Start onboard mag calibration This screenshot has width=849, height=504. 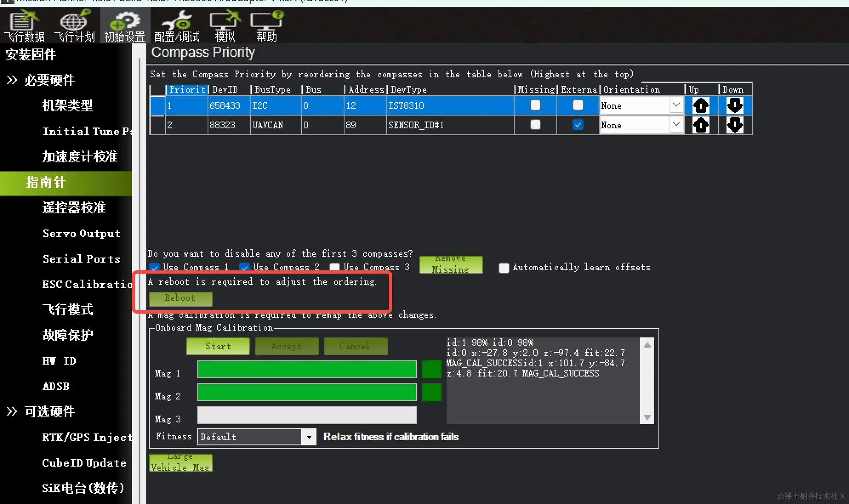[x=218, y=346]
